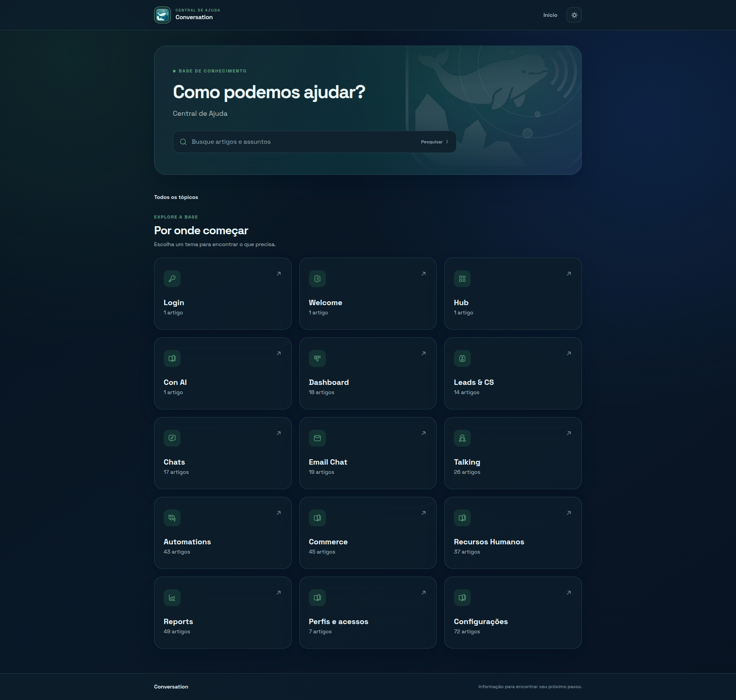Click the key icon on the Login card

point(172,279)
